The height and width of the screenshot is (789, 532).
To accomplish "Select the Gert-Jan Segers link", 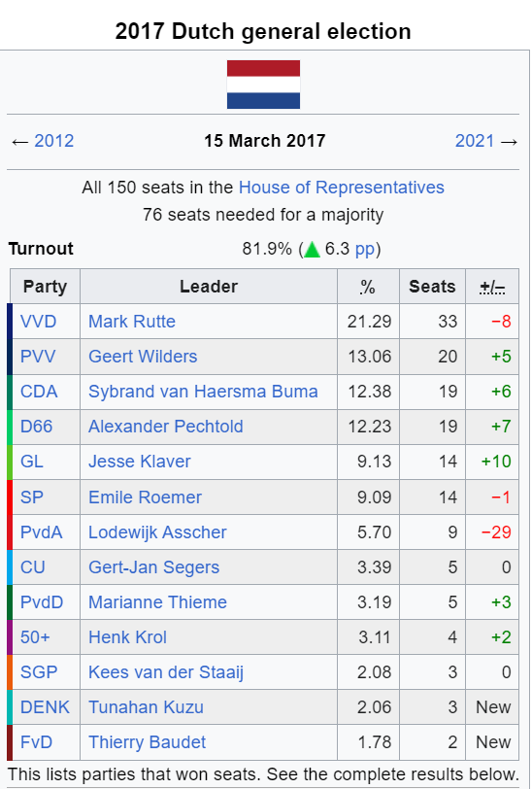I will click(153, 567).
